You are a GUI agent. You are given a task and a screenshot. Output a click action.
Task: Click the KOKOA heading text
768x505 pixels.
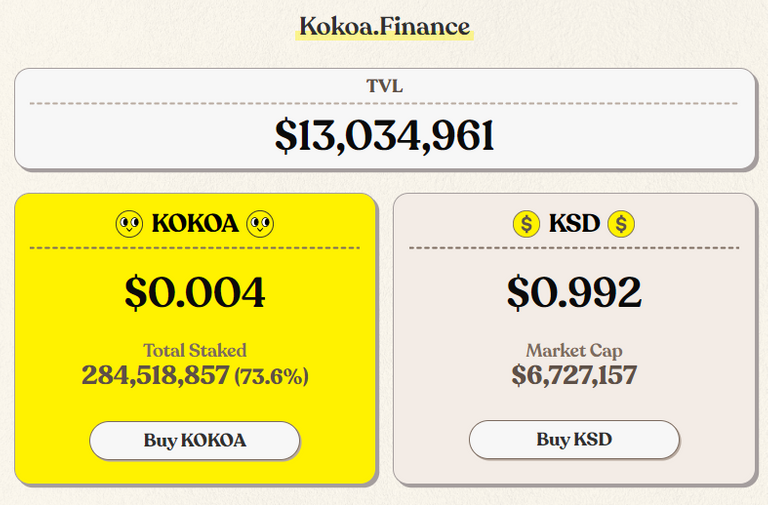(x=195, y=224)
